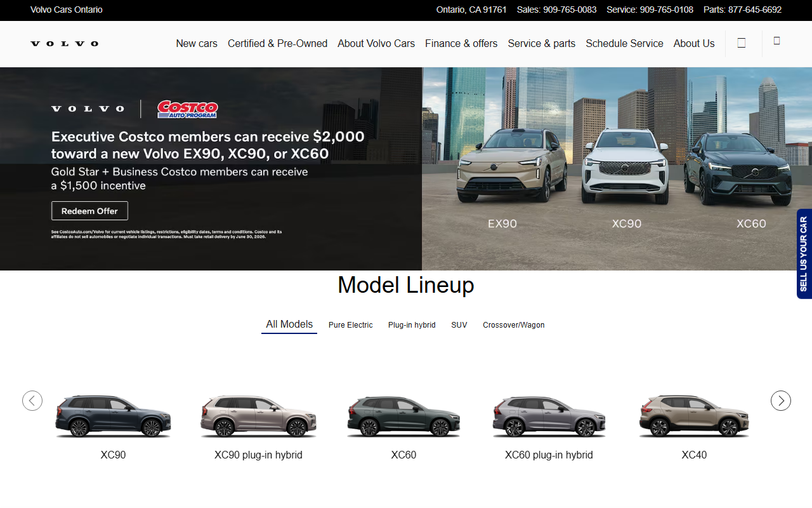This screenshot has height=508, width=812.
Task: Open About Volvo Cars menu
Action: [376, 44]
